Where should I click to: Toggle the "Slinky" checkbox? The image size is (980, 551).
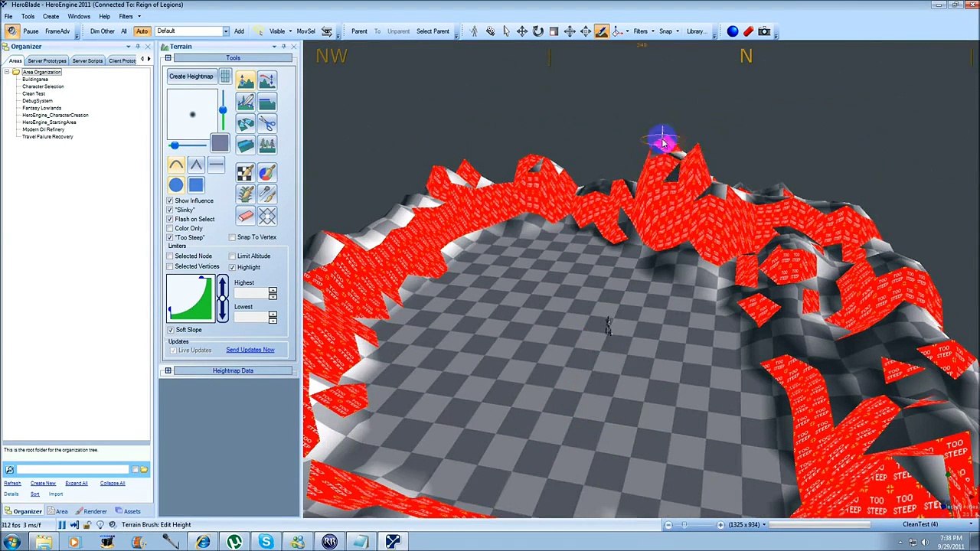coord(170,210)
